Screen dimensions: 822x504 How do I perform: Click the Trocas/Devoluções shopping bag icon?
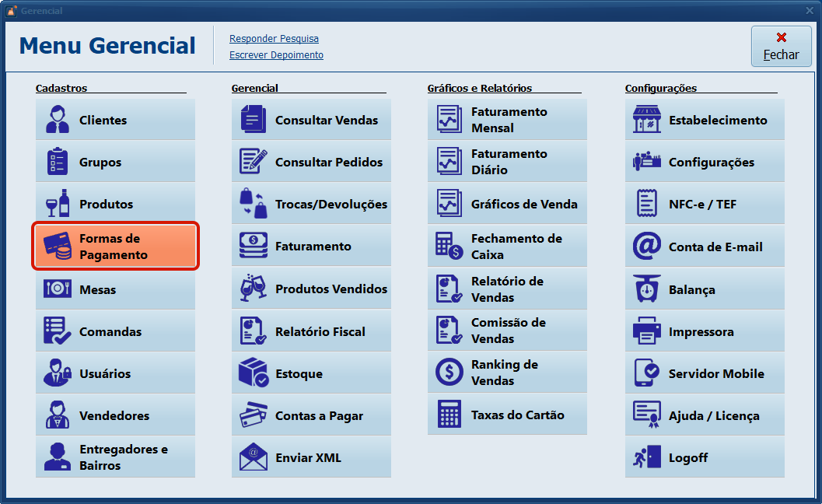coord(254,204)
